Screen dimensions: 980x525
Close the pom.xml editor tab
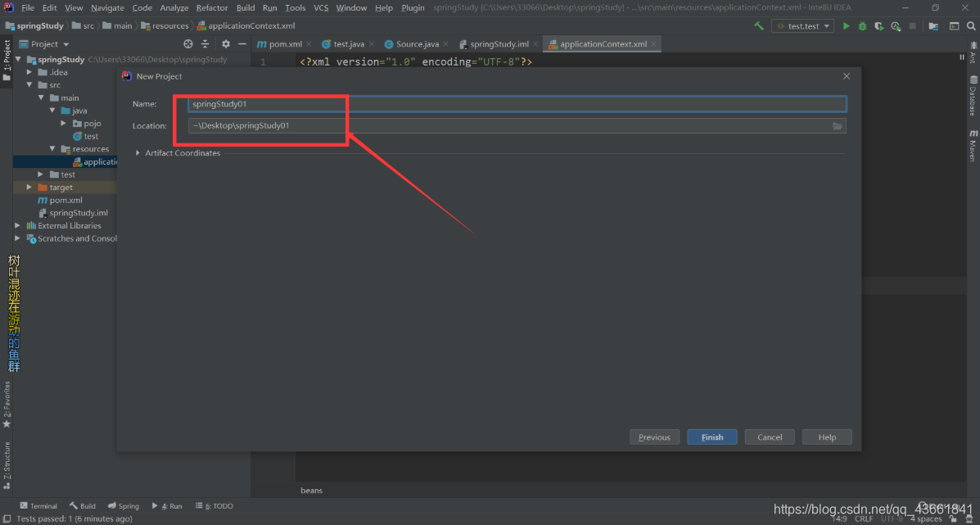(309, 44)
